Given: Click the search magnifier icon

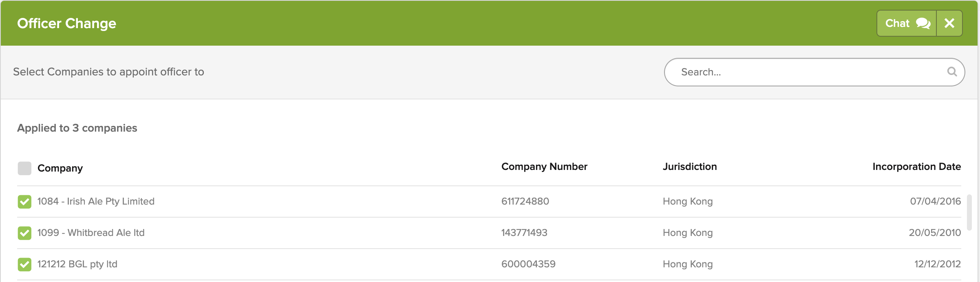Looking at the screenshot, I should click(952, 72).
